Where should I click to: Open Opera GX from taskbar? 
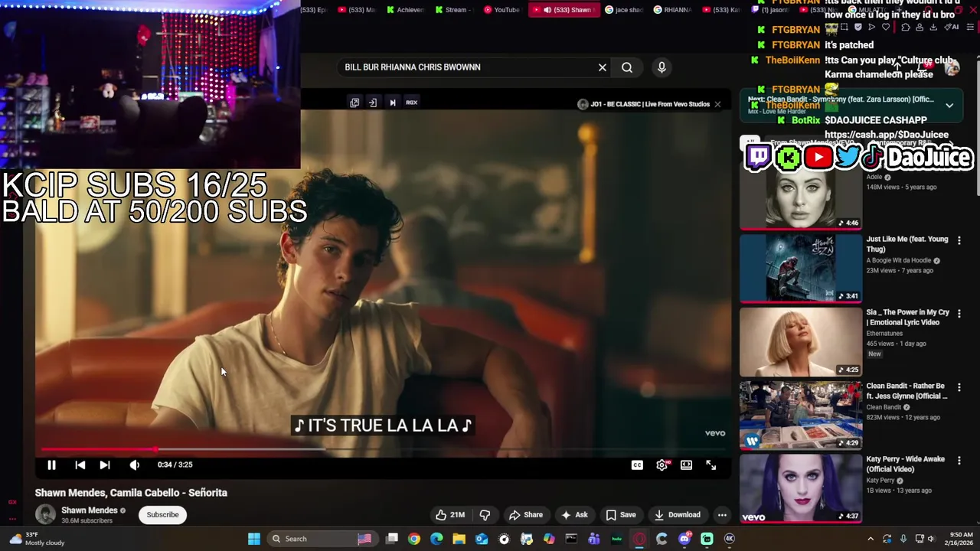(639, 539)
